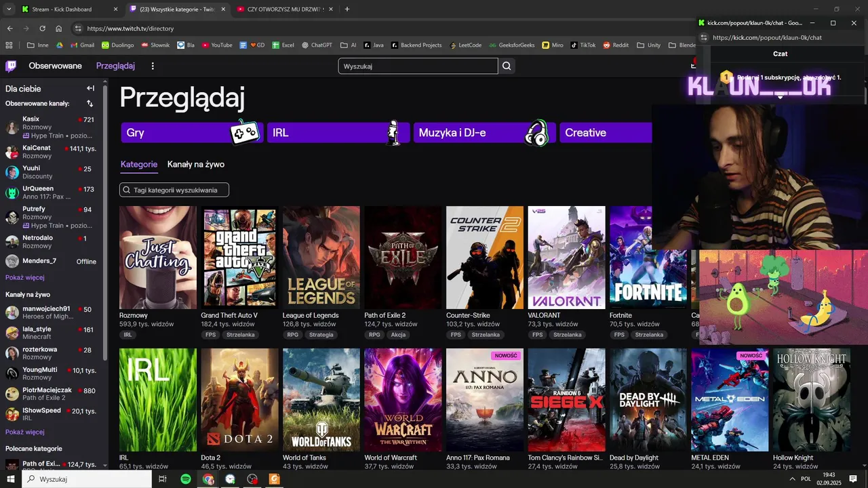Open the Hollow Knight category cover
This screenshot has width=868, height=488.
point(811,400)
